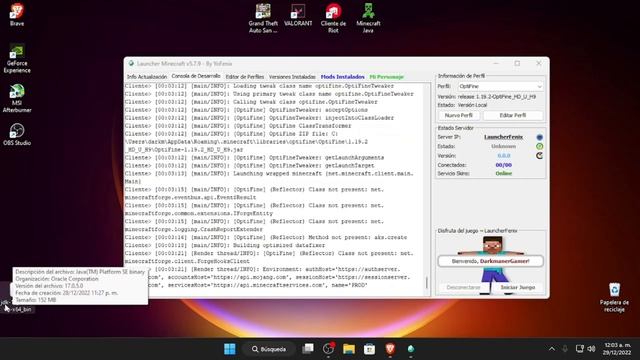Click the Búsqueda search box on taskbar
The height and width of the screenshot is (360, 640).
pos(269,349)
